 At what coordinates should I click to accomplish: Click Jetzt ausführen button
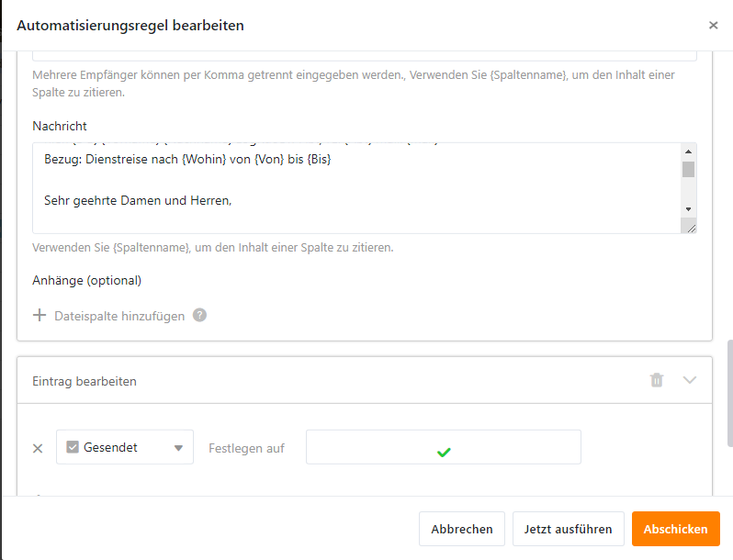tap(568, 529)
